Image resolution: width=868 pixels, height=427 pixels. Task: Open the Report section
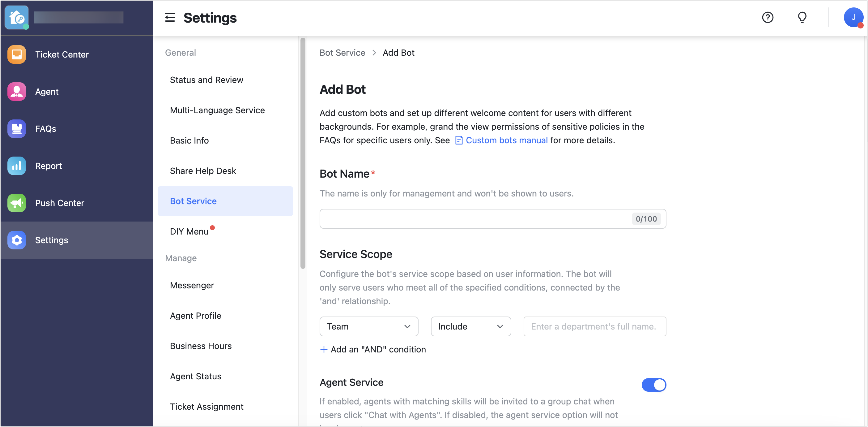click(49, 166)
